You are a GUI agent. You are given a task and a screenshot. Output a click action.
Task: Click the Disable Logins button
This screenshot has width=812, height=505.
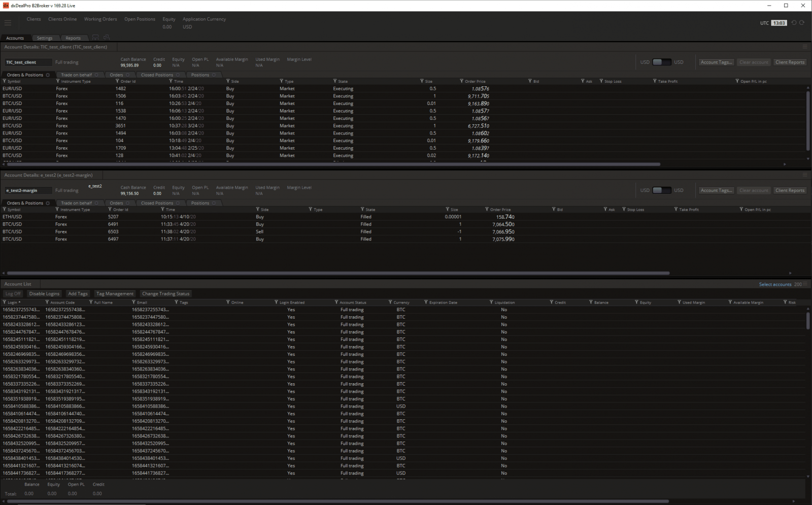click(x=44, y=294)
